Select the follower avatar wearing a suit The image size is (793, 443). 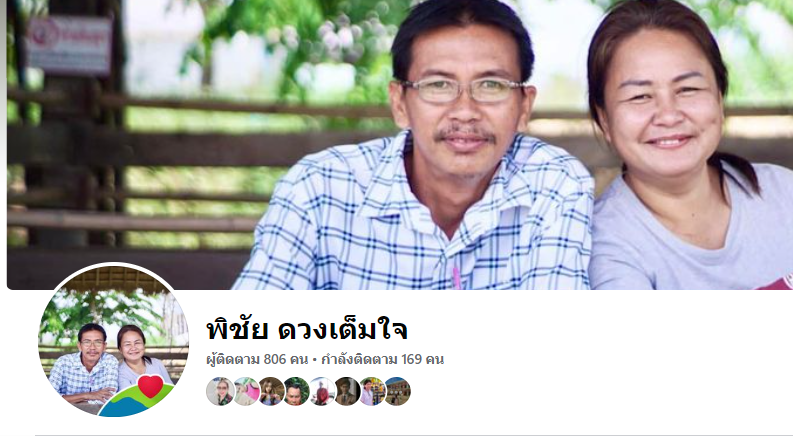click(x=347, y=391)
